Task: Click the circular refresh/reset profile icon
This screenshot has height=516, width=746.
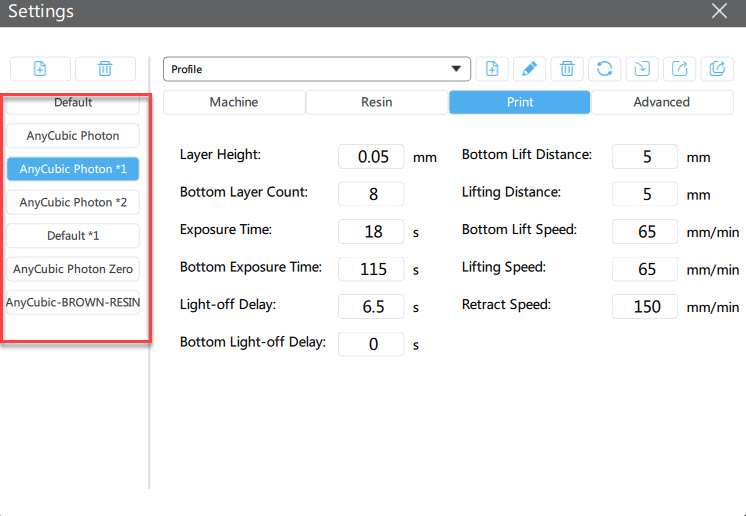Action: (x=605, y=69)
